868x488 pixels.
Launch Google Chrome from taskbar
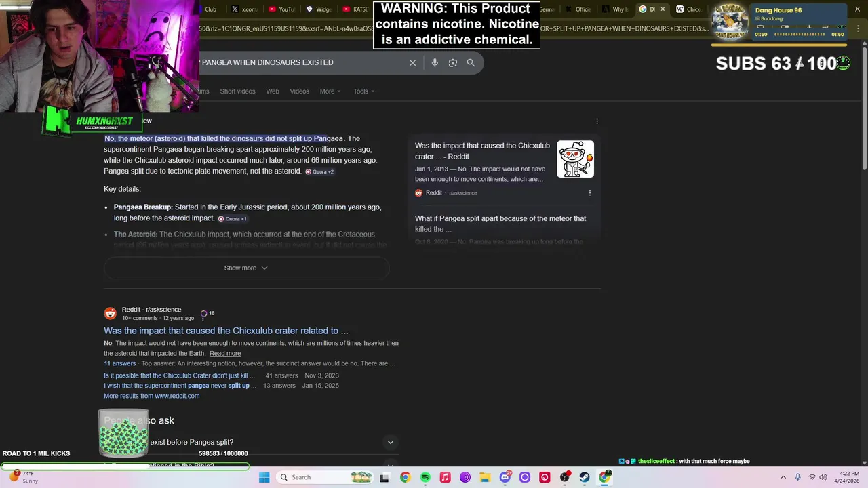405,477
